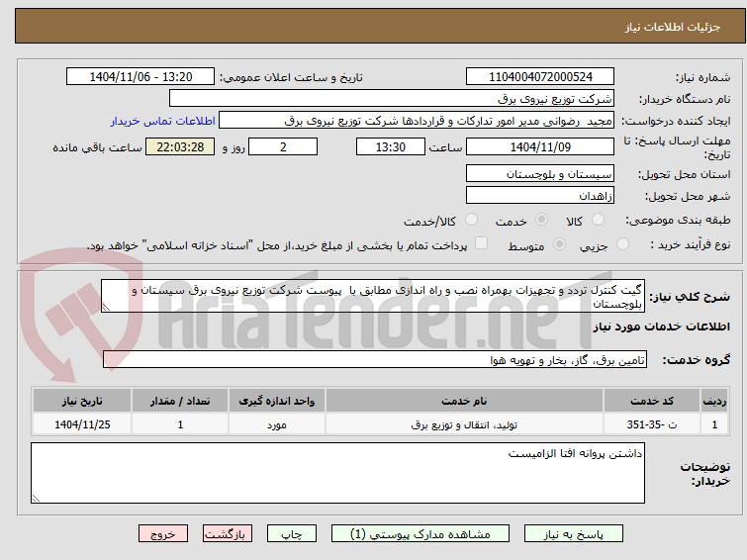Click the کد خدمت column header
Screen dimensions: 747x560
coord(651,401)
